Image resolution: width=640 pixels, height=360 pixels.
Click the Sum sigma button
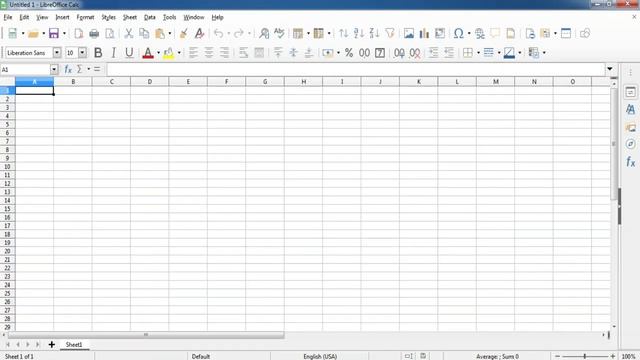[80, 69]
